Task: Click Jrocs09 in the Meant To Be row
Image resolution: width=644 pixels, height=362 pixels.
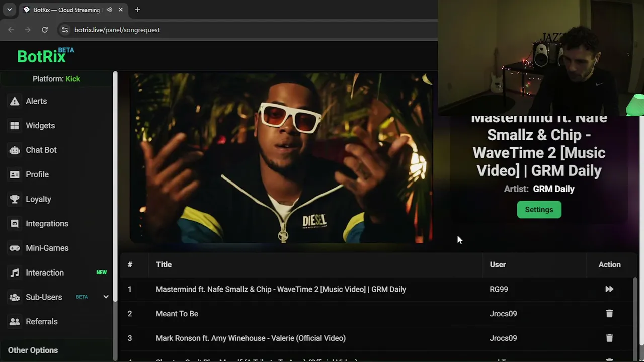Action: click(x=503, y=314)
